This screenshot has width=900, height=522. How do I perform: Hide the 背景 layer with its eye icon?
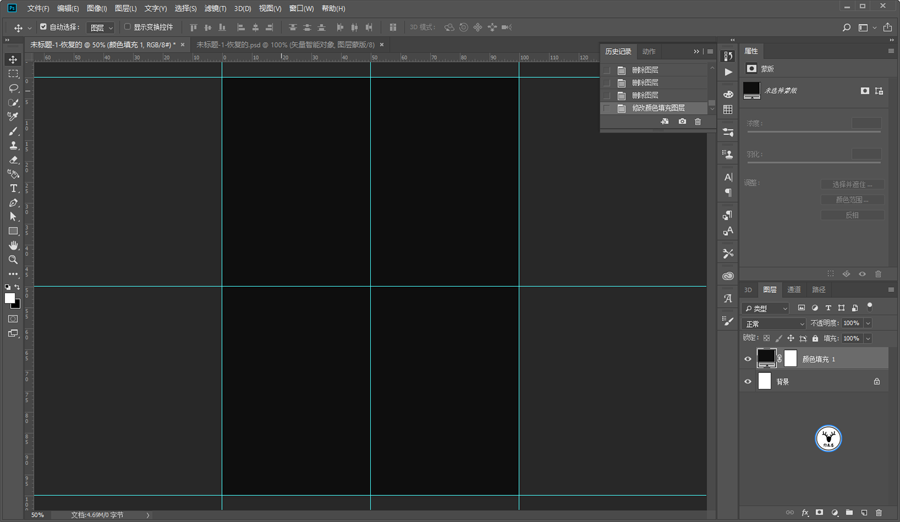747,381
